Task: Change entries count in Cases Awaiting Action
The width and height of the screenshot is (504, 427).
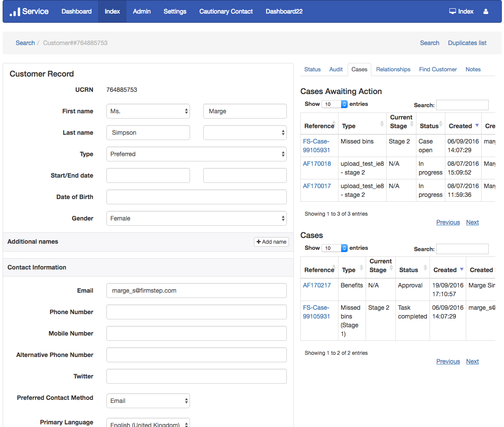Action: [335, 104]
